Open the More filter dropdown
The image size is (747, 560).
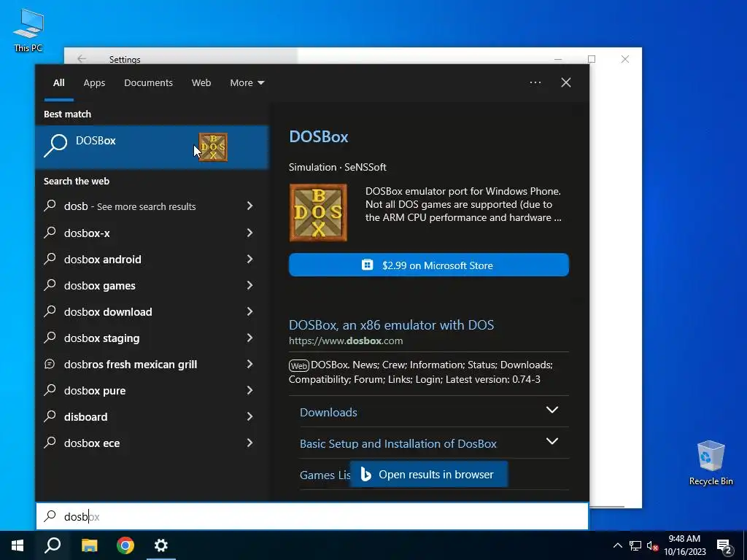coord(247,83)
